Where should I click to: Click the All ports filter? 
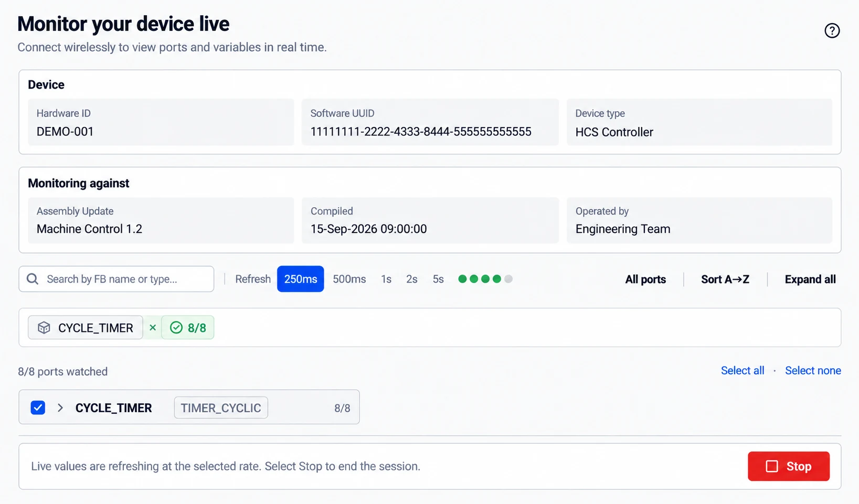coord(645,280)
